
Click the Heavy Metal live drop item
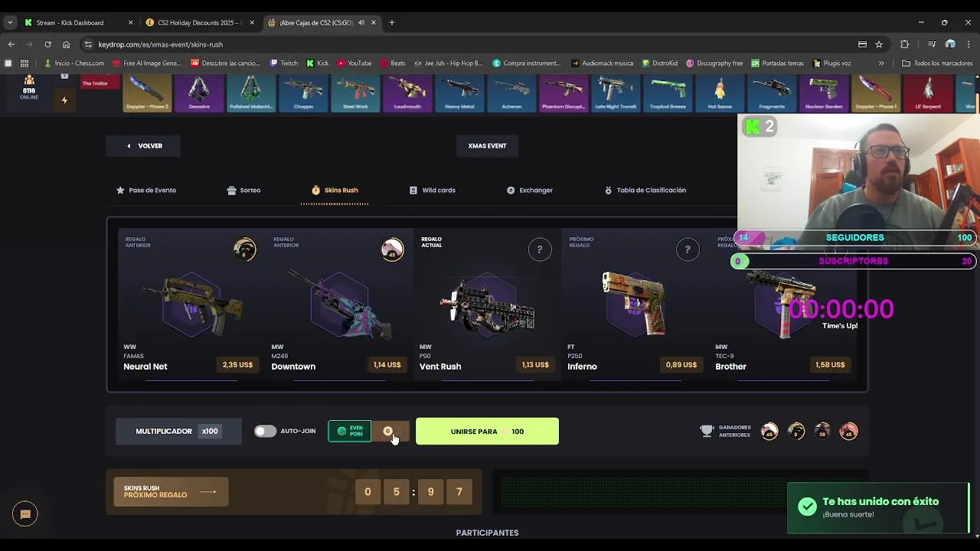coord(459,93)
